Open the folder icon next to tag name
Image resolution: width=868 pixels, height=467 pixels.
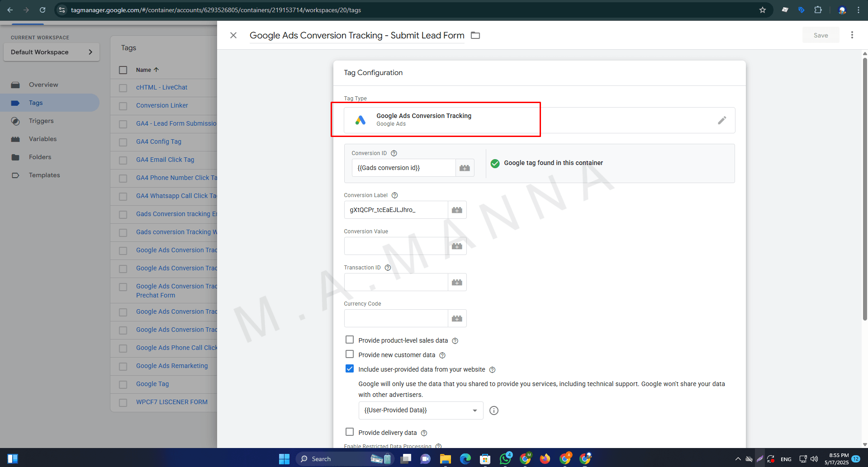tap(475, 35)
